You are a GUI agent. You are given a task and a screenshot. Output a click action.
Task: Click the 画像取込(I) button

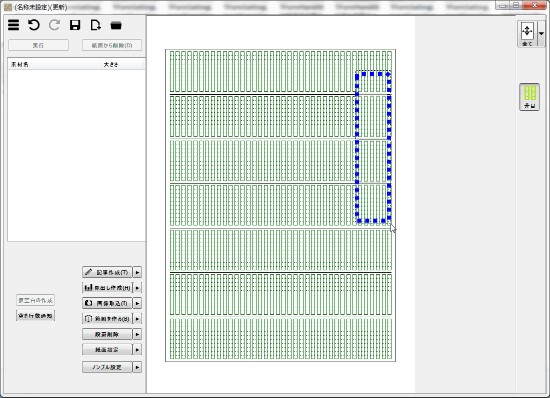[x=107, y=303]
